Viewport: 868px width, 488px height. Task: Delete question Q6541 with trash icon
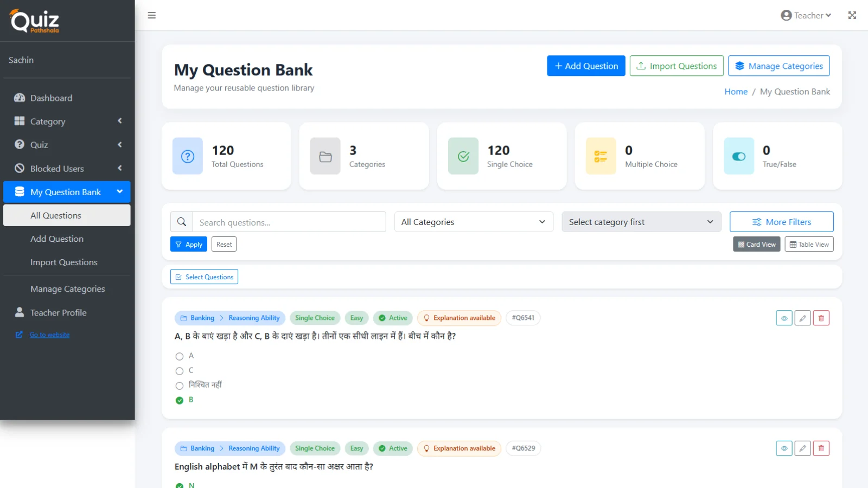[821, 318]
